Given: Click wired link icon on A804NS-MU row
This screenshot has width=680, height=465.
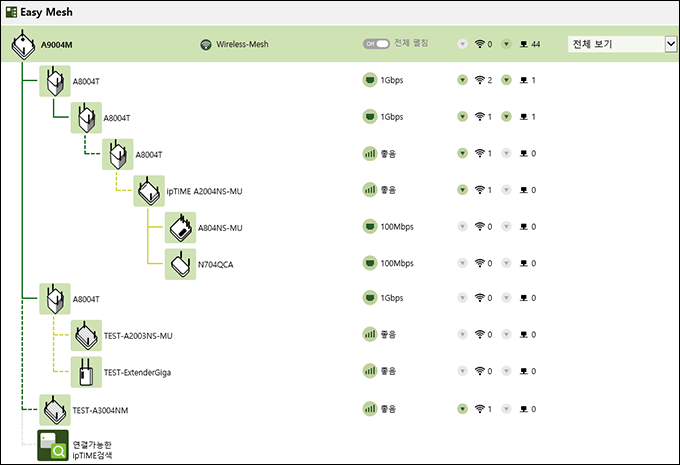Looking at the screenshot, I should point(370,226).
